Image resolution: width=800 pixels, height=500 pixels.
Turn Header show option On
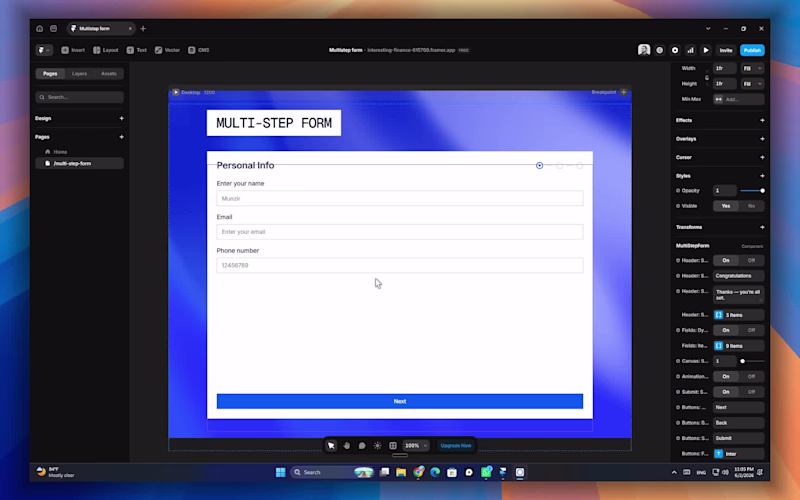coord(726,260)
